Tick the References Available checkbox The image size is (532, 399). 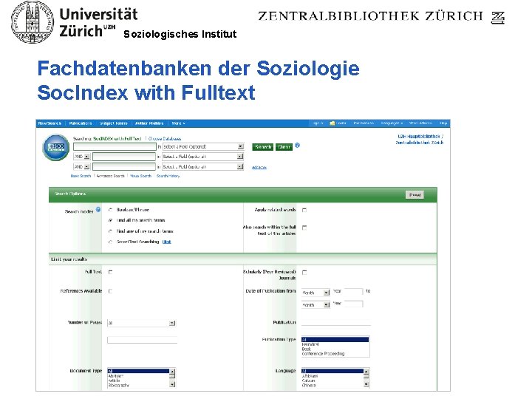click(x=110, y=291)
